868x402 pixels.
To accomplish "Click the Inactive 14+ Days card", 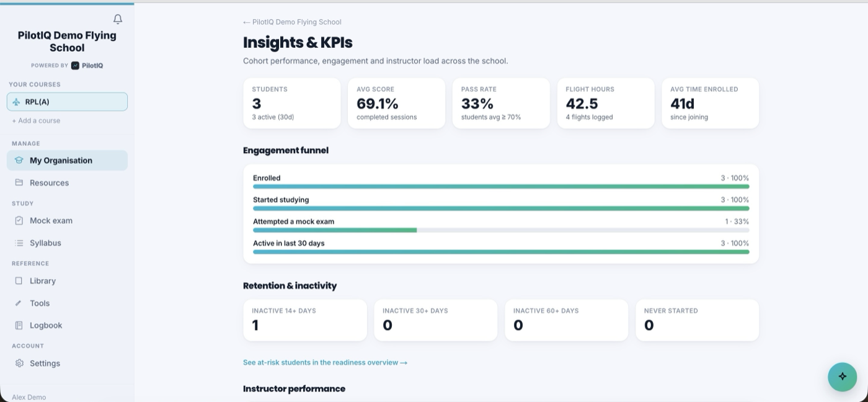I will point(305,320).
